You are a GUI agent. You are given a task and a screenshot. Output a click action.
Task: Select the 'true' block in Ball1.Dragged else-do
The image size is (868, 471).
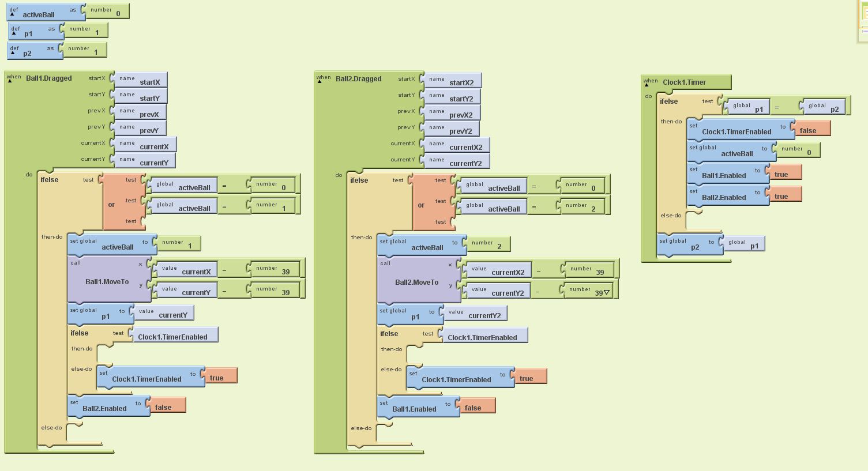tap(220, 376)
